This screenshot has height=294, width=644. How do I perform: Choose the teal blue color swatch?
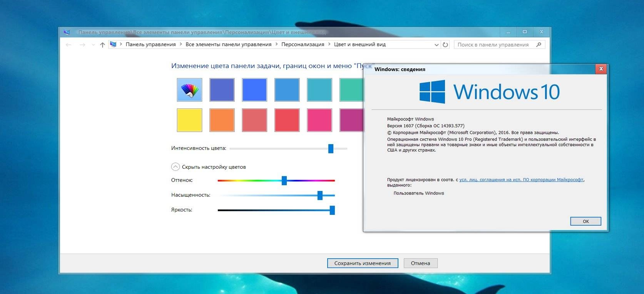pyautogui.click(x=319, y=90)
